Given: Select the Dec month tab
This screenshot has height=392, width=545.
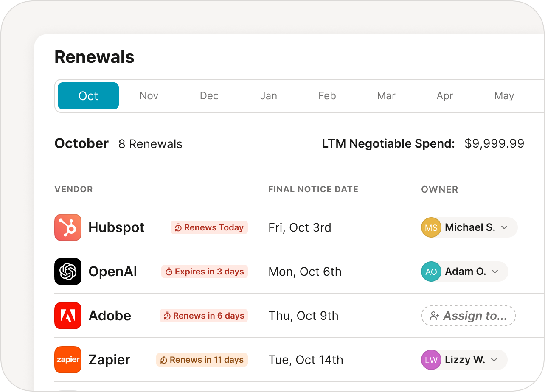Looking at the screenshot, I should [209, 96].
